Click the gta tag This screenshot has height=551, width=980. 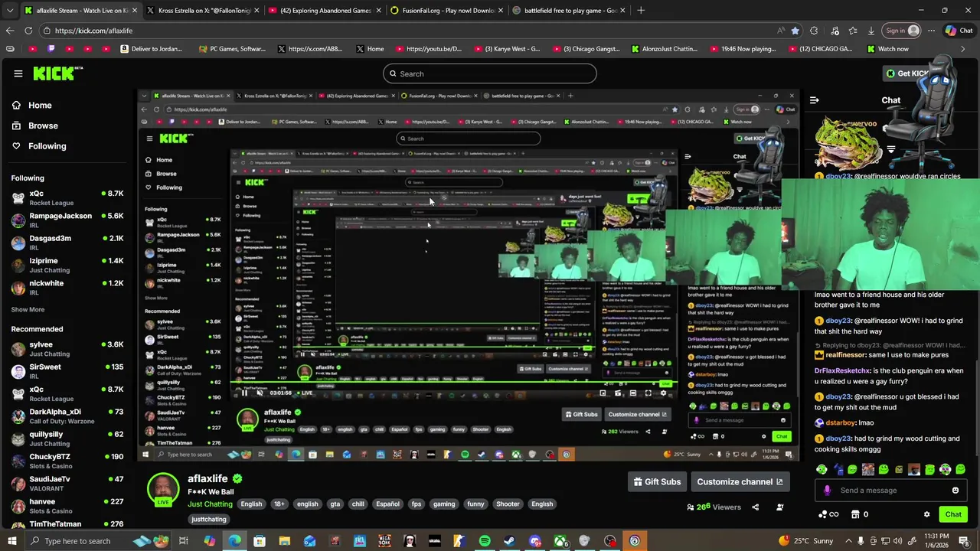pyautogui.click(x=335, y=504)
